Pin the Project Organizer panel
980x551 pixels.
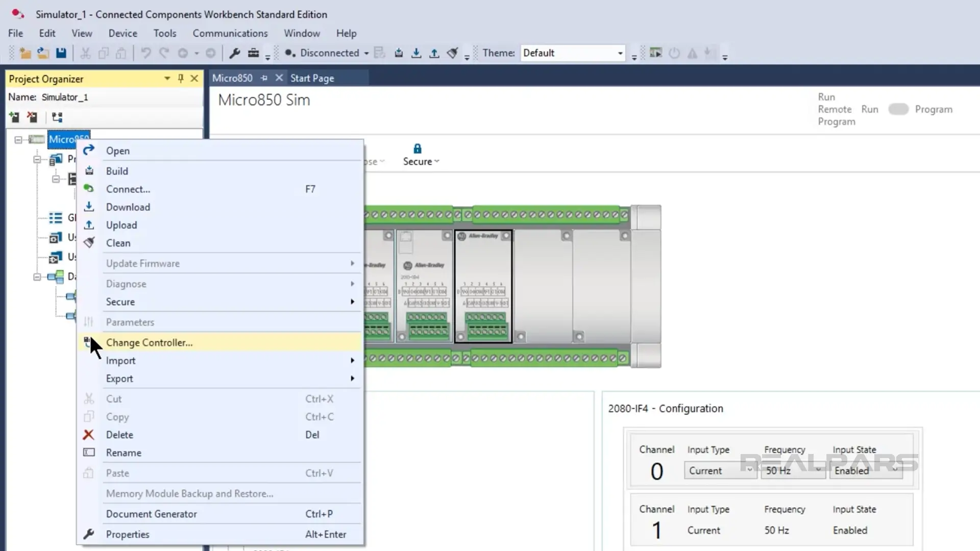coord(181,79)
